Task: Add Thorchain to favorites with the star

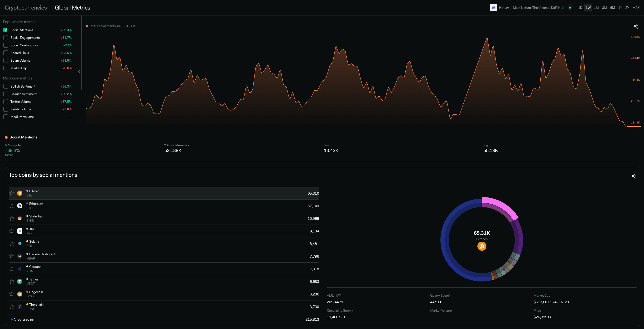Action: 12,306
